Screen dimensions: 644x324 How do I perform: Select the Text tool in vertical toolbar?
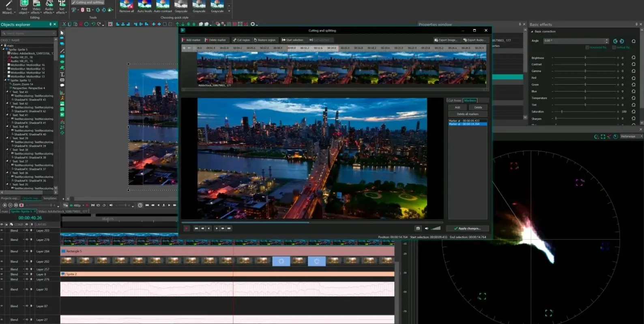pos(62,74)
